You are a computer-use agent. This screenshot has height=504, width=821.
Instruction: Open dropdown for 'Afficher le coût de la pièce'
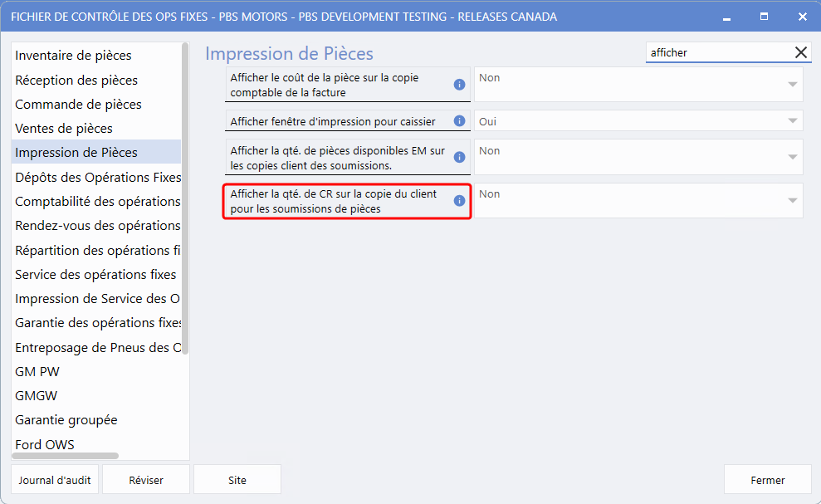coord(792,85)
